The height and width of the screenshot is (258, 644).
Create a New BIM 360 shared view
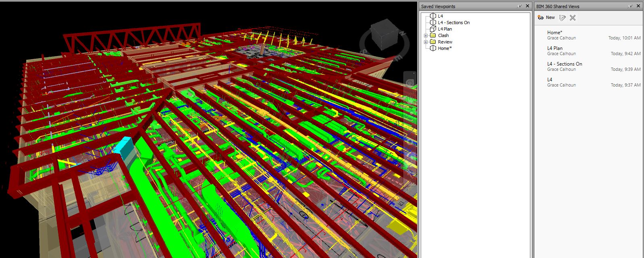click(x=546, y=17)
